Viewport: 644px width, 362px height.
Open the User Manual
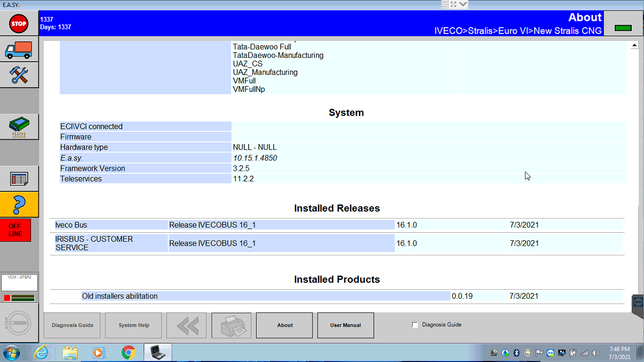click(345, 325)
